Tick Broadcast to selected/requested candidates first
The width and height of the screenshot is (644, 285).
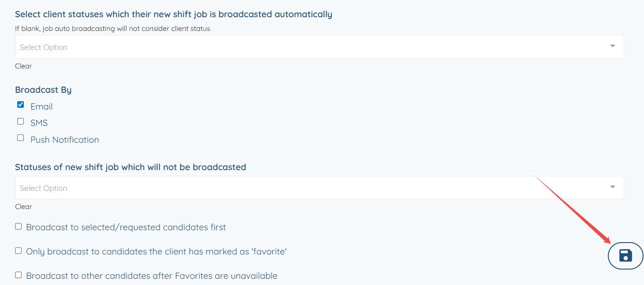pos(18,226)
